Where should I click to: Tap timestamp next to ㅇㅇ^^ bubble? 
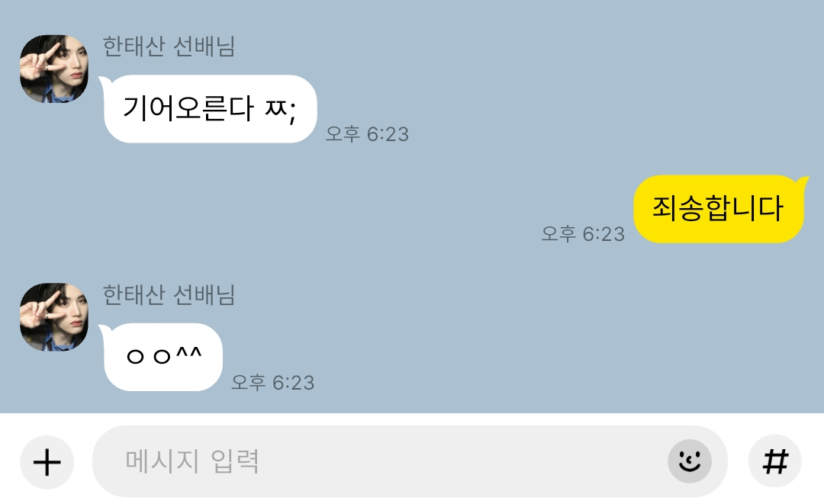coord(273,382)
